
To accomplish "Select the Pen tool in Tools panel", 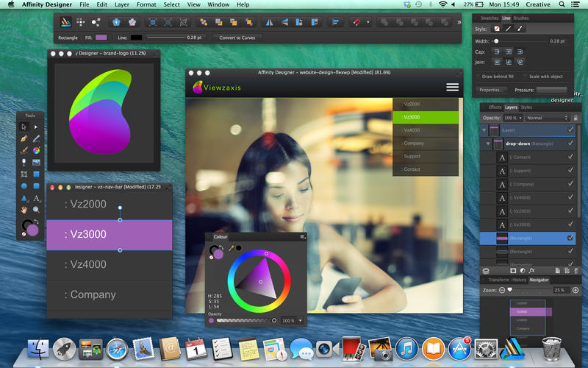I will (x=24, y=138).
